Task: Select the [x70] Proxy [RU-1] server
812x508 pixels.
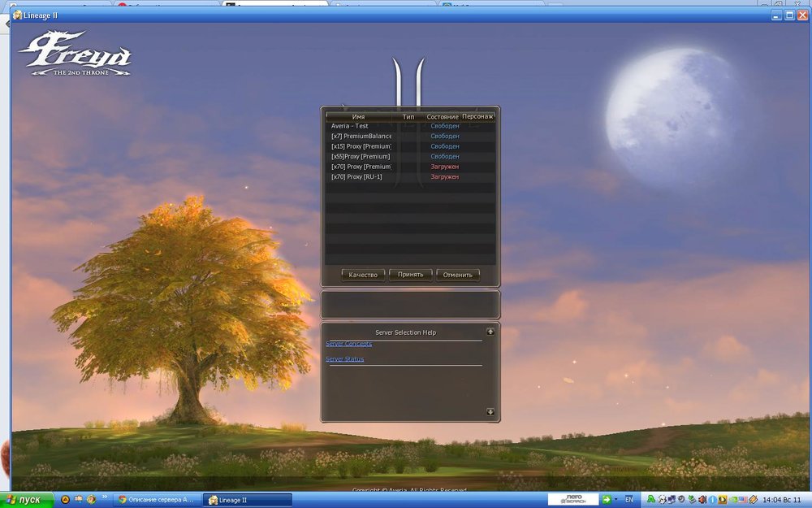Action: pyautogui.click(x=356, y=176)
